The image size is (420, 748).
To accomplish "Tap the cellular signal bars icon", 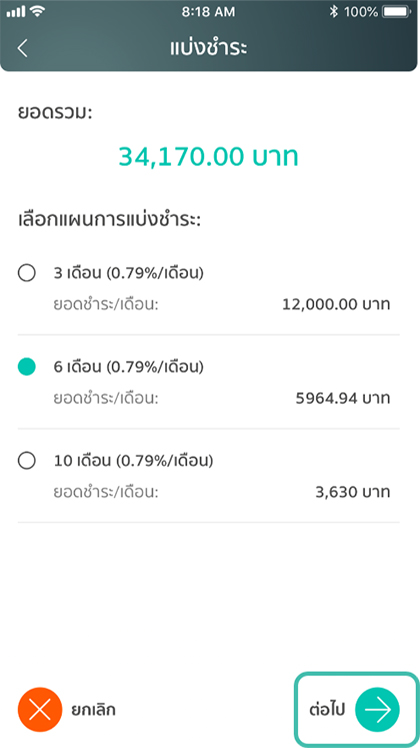I will (16, 12).
